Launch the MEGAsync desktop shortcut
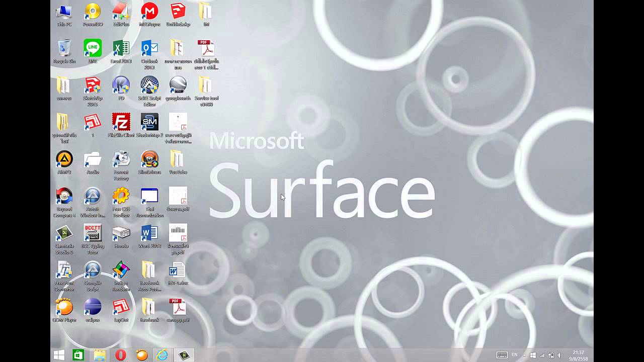 pos(149,15)
